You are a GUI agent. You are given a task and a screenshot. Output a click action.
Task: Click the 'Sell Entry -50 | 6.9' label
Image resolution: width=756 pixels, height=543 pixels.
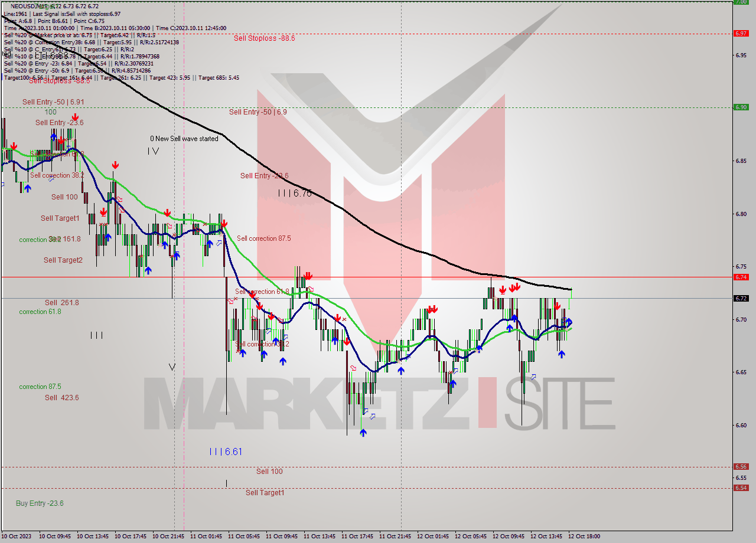point(258,112)
